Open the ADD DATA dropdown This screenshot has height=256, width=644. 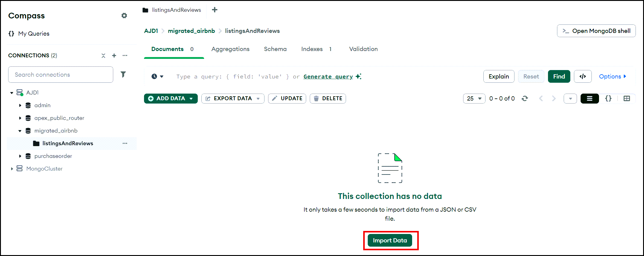(171, 98)
